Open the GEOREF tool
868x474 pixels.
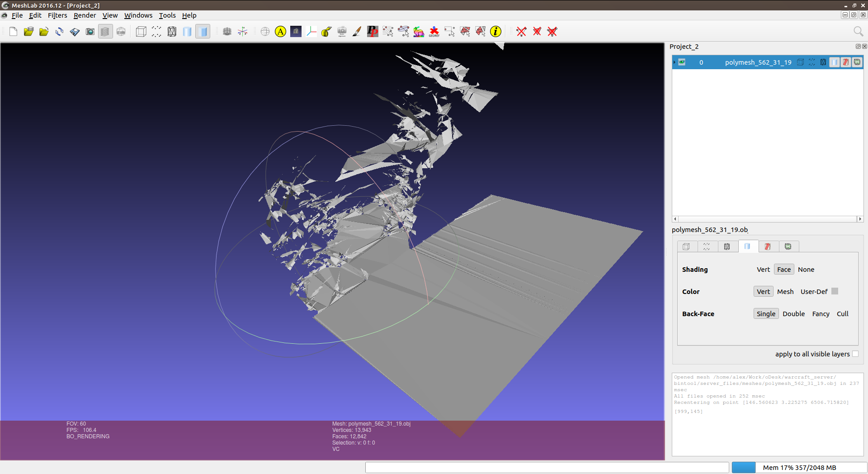(434, 32)
